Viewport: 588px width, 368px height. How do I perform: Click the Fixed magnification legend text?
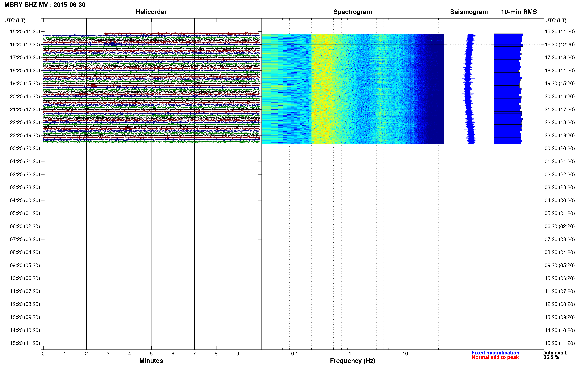point(495,353)
